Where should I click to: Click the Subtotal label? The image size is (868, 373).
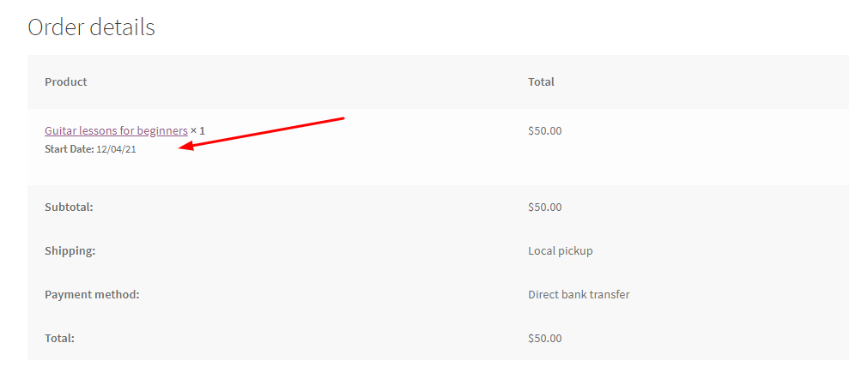coord(70,208)
